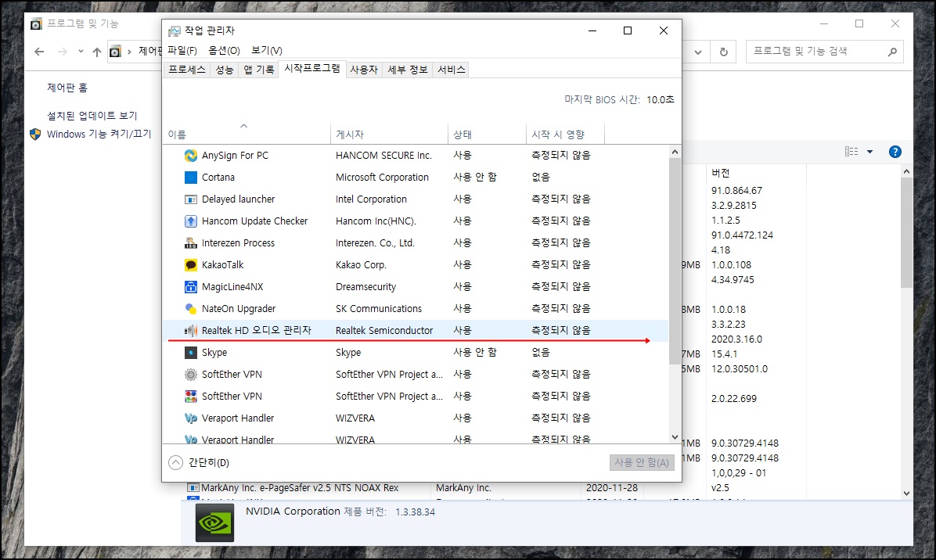Click the Skype startup entry icon

pos(190,353)
